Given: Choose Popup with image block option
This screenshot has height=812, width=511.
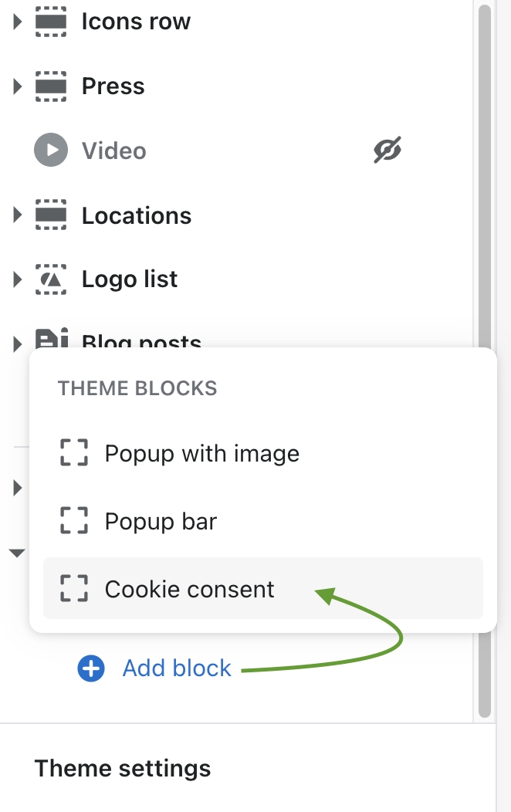Looking at the screenshot, I should [201, 453].
